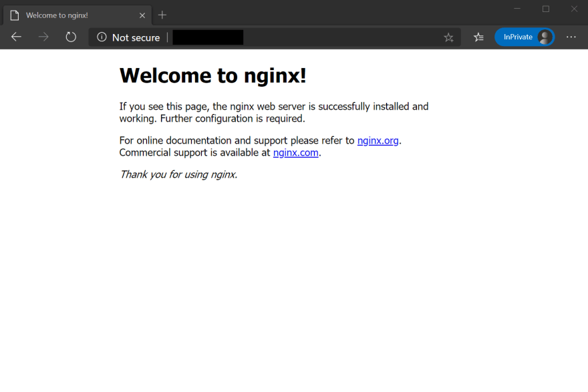Open the favorites list icon
588x392 pixels.
[478, 37]
